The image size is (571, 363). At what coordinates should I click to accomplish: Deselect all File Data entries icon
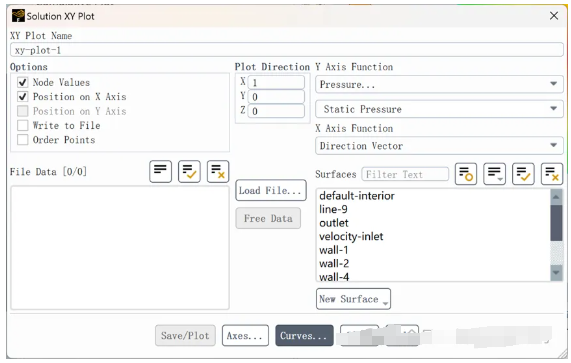(x=218, y=171)
